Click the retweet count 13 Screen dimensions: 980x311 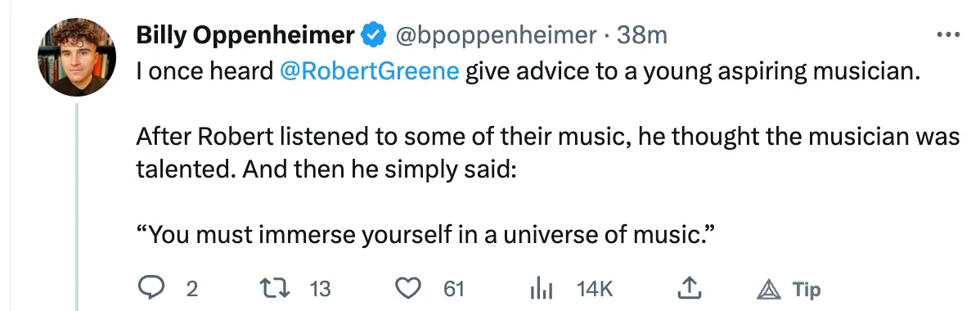click(x=320, y=288)
